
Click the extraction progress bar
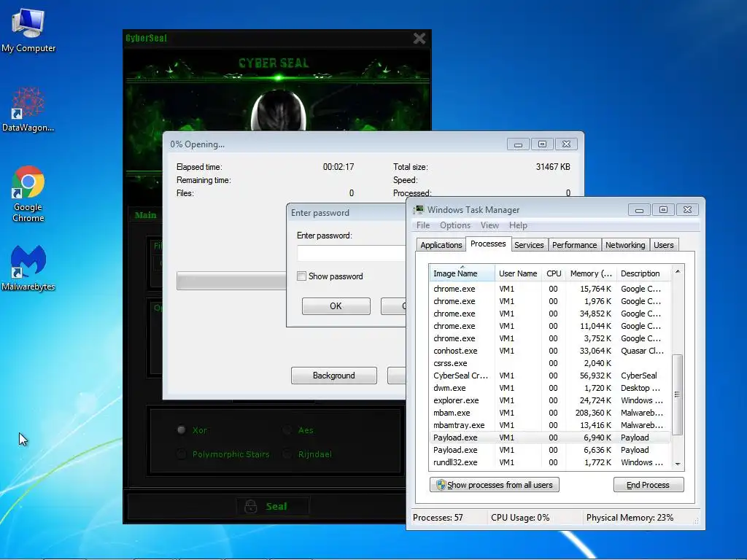(231, 281)
